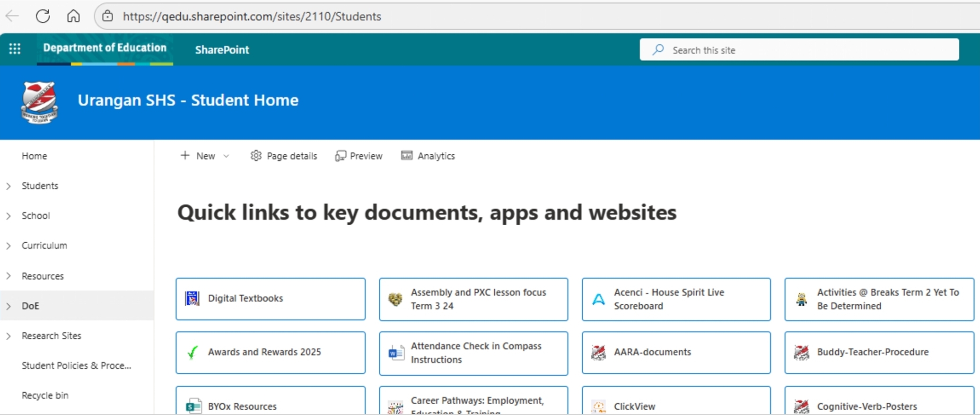Click the SharePoint header link
This screenshot has width=980, height=415.
(222, 50)
